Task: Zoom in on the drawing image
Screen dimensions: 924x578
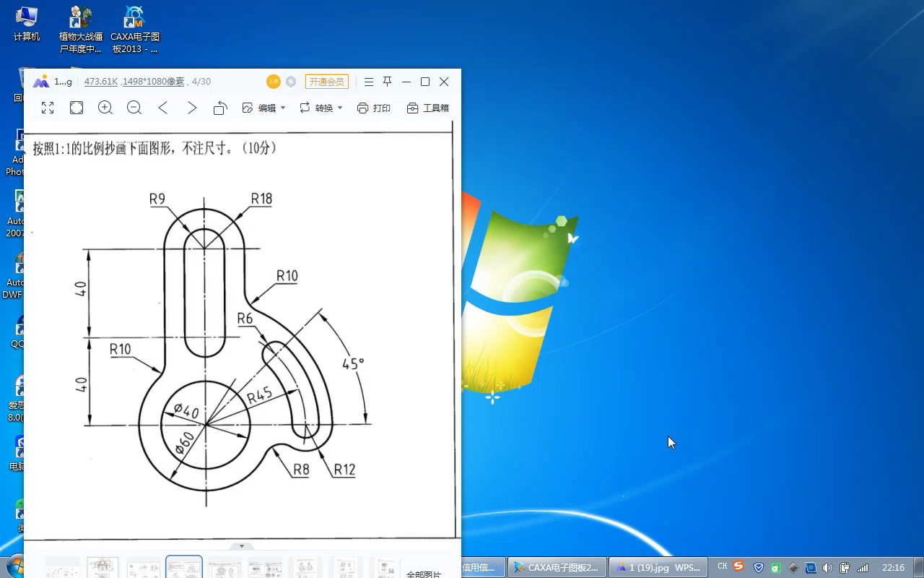Action: click(105, 108)
